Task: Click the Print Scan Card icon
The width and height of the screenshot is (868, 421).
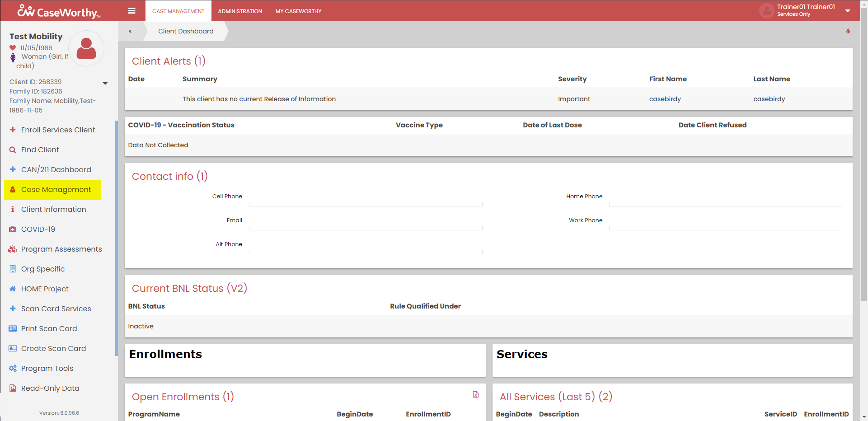Action: (13, 328)
